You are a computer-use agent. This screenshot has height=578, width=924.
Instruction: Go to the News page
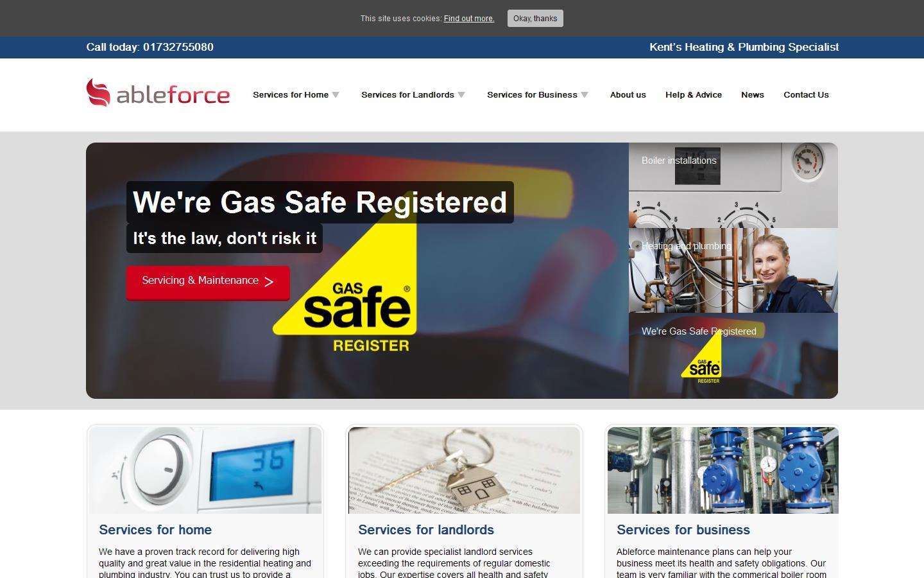coord(753,94)
